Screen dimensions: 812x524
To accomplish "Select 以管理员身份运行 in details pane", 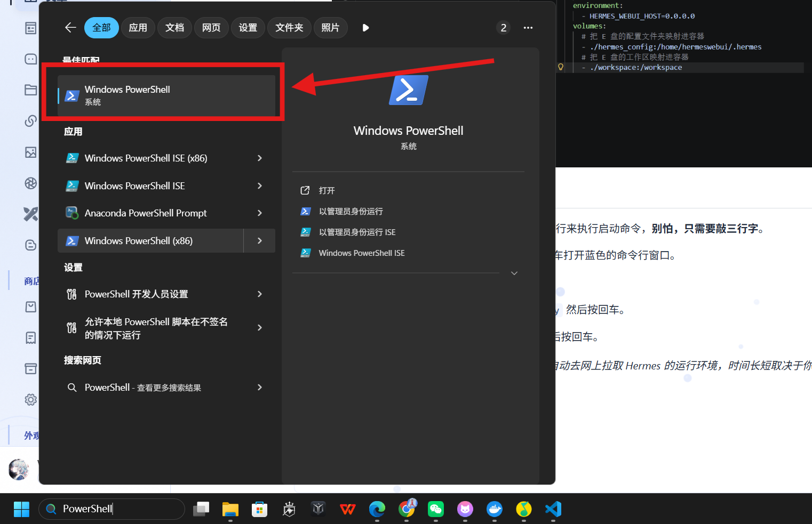I will [x=351, y=212].
